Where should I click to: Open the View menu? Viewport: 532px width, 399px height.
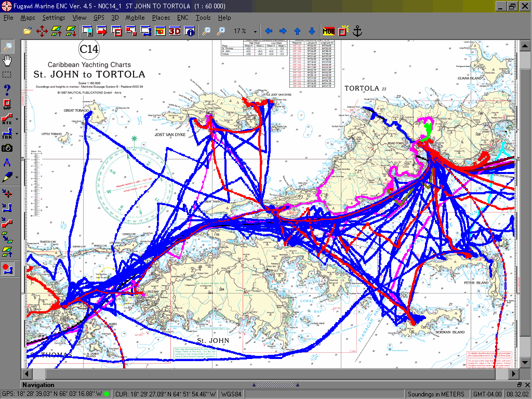pos(79,18)
